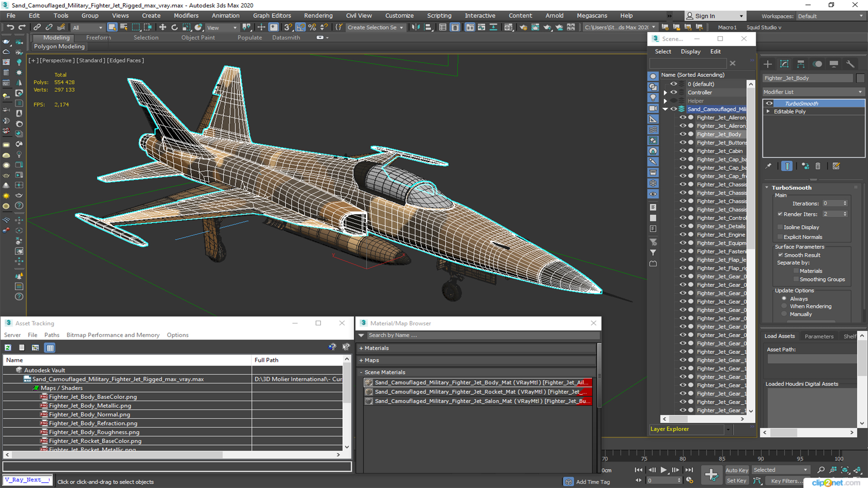Click the large Set Keys plus-key button
Screen dimensions: 868x488
(x=712, y=475)
